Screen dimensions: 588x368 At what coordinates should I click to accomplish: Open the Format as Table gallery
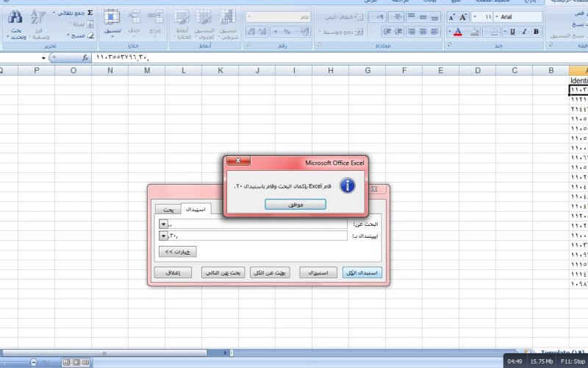point(204,24)
